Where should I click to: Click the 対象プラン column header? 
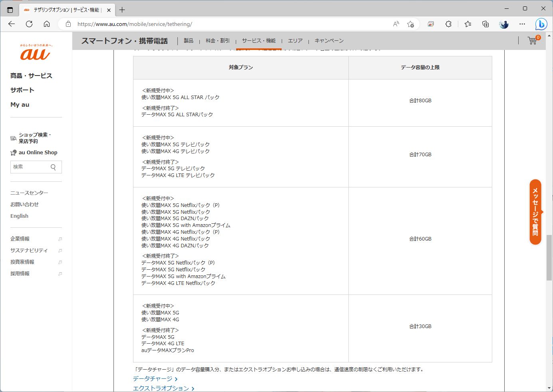pyautogui.click(x=241, y=68)
